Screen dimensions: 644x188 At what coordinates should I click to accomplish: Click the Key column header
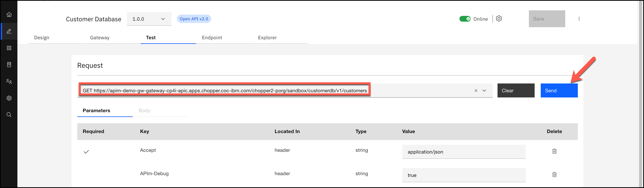tap(145, 131)
